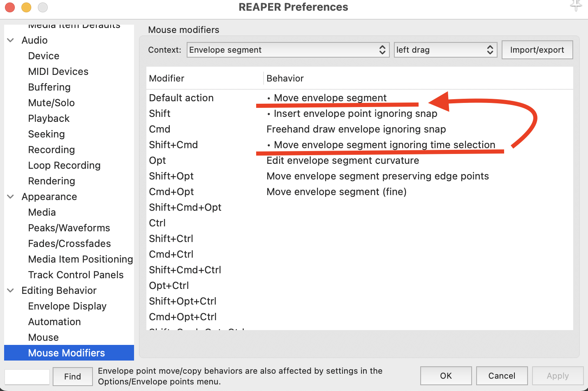
Task: Click the pin icon in title bar
Action: point(576,6)
